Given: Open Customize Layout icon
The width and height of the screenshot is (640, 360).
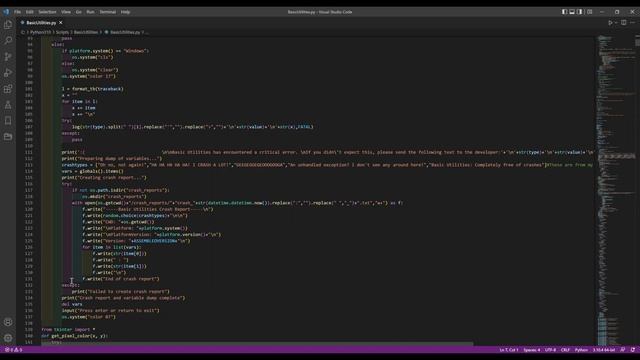Looking at the screenshot, I should point(589,12).
